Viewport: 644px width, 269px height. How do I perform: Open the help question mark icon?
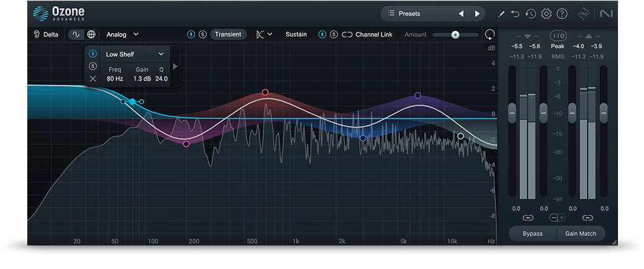point(562,14)
